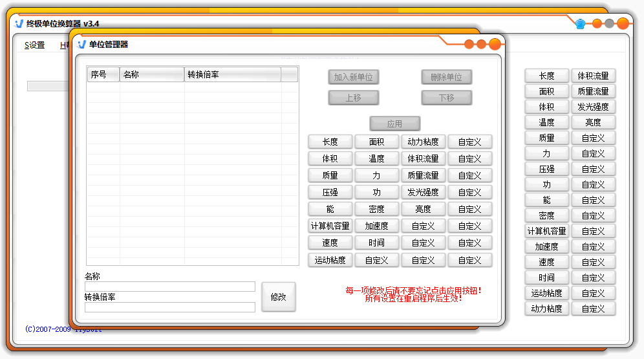Select 体积 in the 单位管理器 dialog

(330, 158)
